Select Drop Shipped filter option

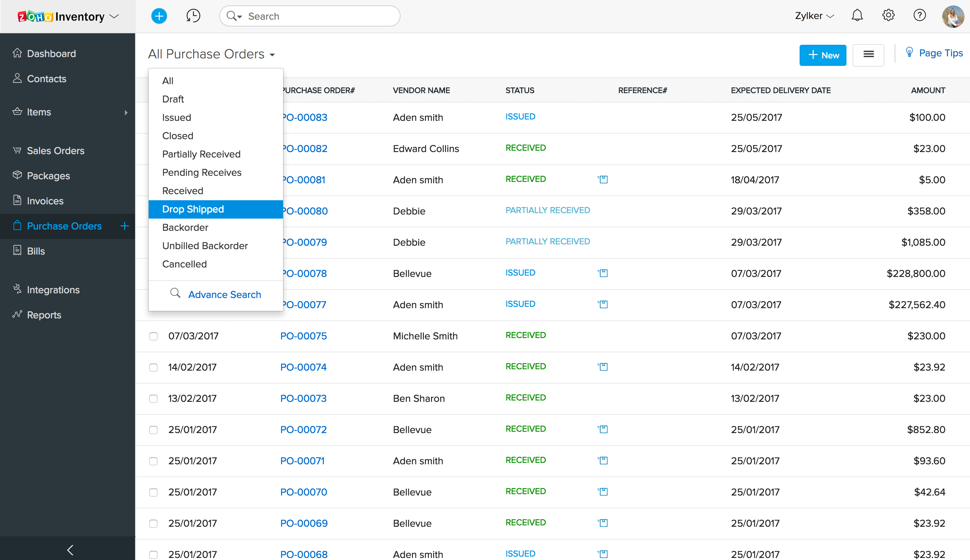coord(193,209)
